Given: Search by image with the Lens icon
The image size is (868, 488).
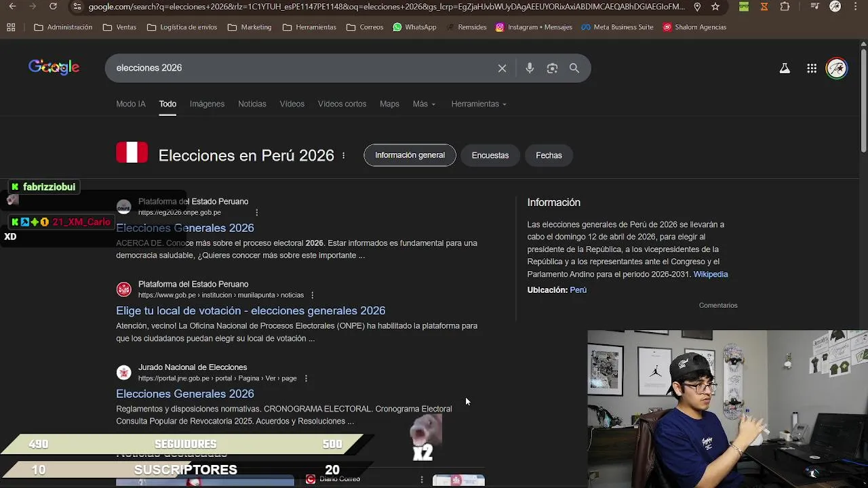Looking at the screenshot, I should (x=552, y=68).
